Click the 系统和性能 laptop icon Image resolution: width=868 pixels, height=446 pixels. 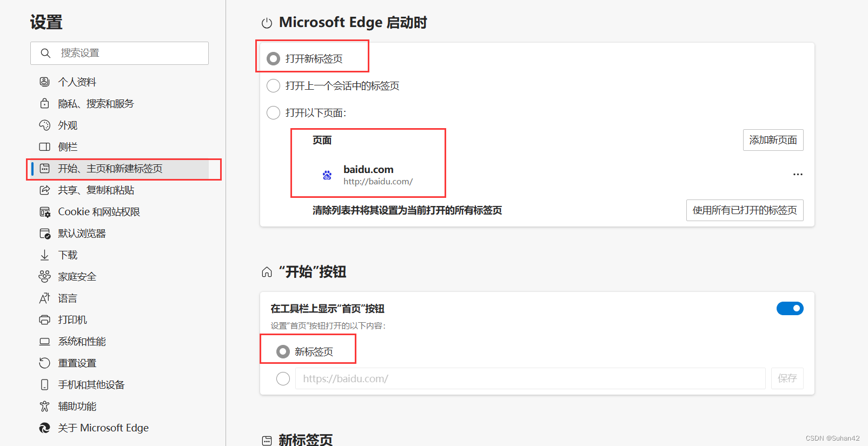click(x=45, y=341)
